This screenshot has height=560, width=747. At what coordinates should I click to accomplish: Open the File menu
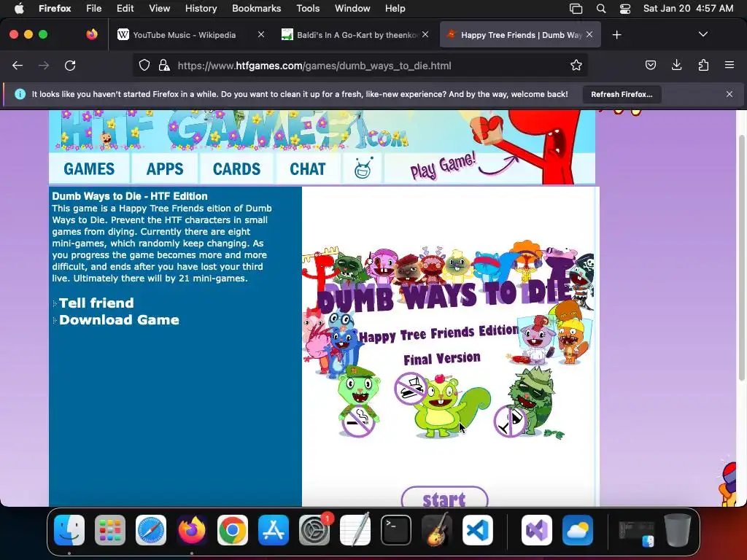click(94, 9)
